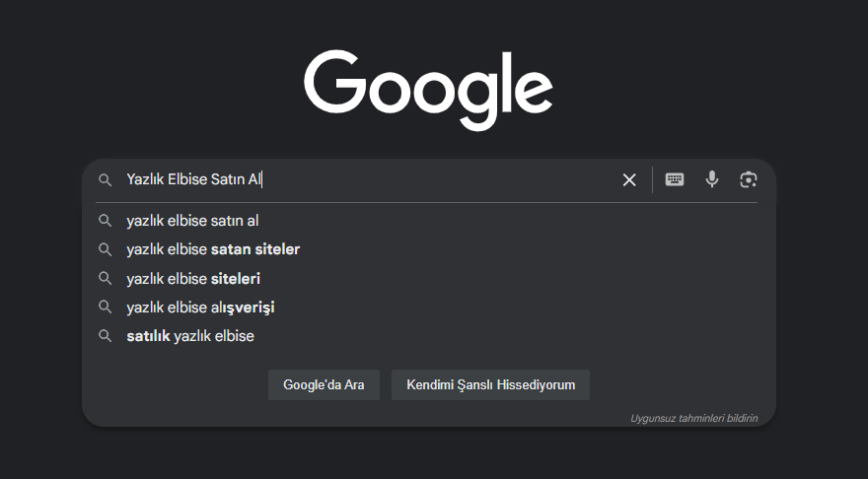Start voice search with the microphone icon
The image size is (868, 479).
[x=712, y=179]
